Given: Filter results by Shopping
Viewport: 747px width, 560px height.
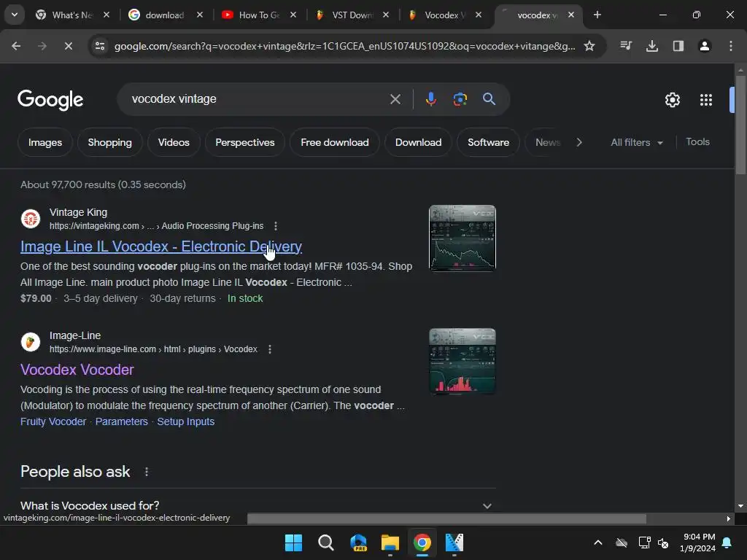Looking at the screenshot, I should coord(109,142).
